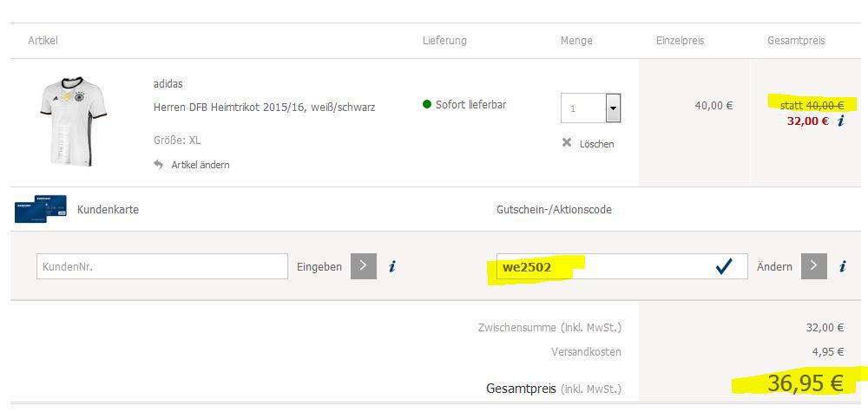Image resolution: width=868 pixels, height=412 pixels.
Task: Click the Gesamtpreis column header
Action: tap(796, 41)
